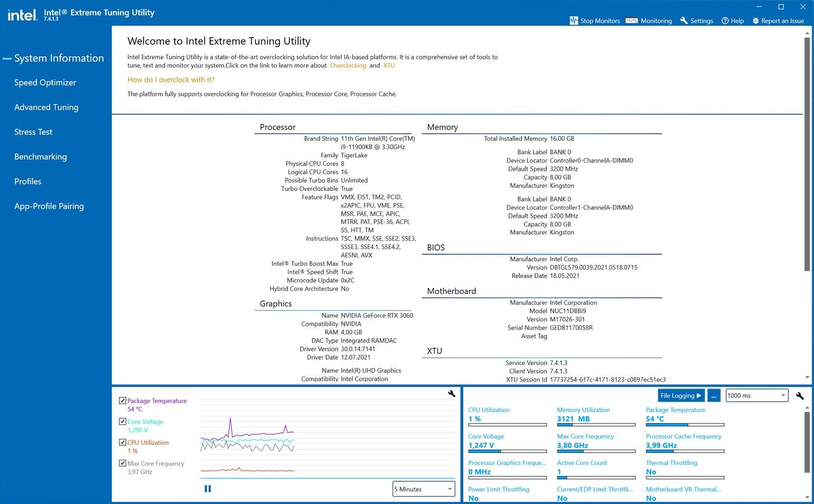
Task: Click the Stop Monitors pulse icon
Action: coord(573,20)
